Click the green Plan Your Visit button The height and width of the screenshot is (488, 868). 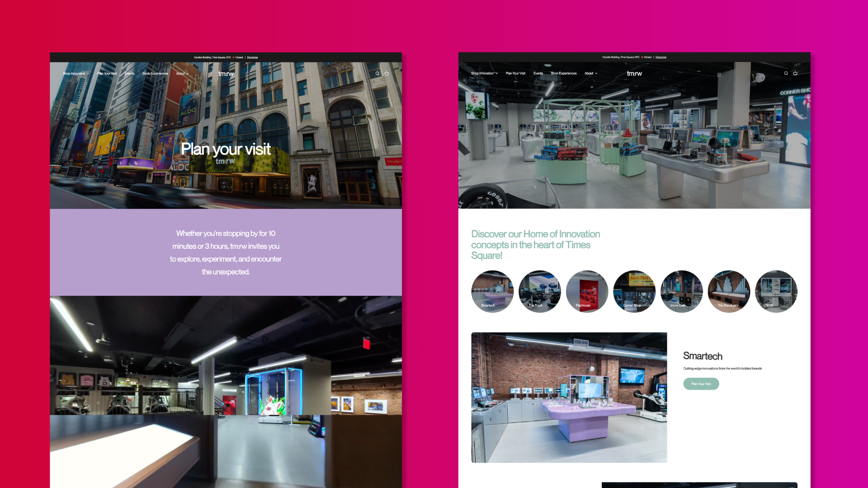pos(701,384)
